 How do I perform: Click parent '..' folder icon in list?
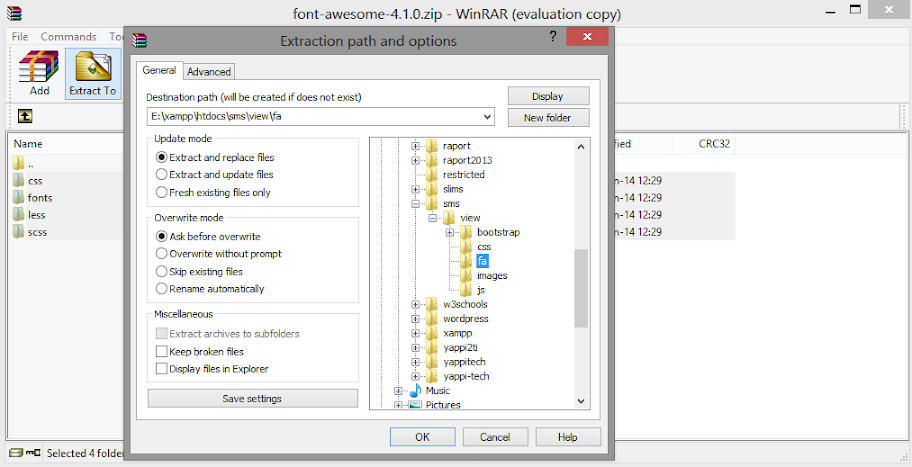pos(19,163)
